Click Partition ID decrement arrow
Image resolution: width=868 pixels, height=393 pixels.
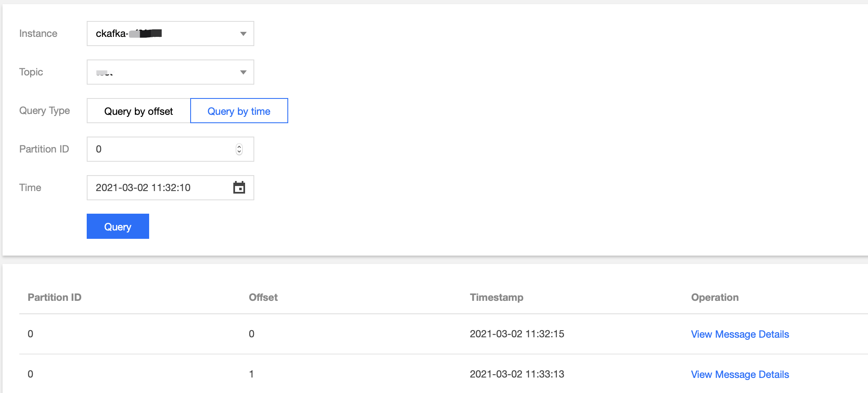click(239, 152)
